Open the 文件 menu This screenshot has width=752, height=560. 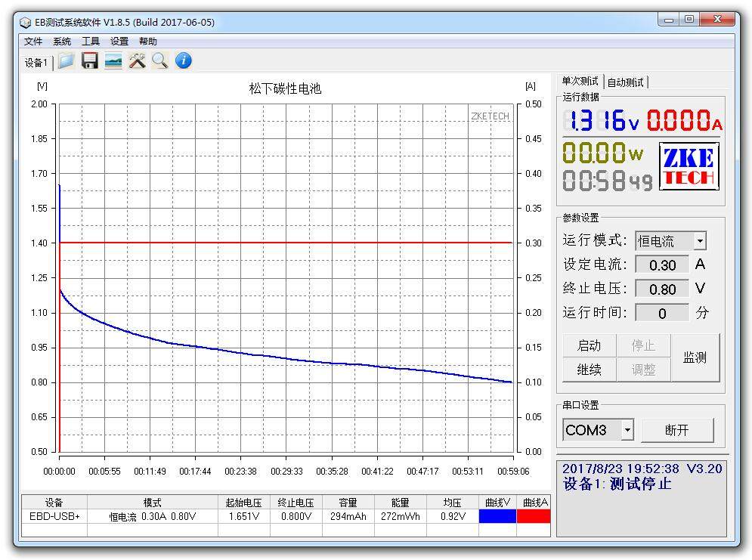pyautogui.click(x=33, y=42)
